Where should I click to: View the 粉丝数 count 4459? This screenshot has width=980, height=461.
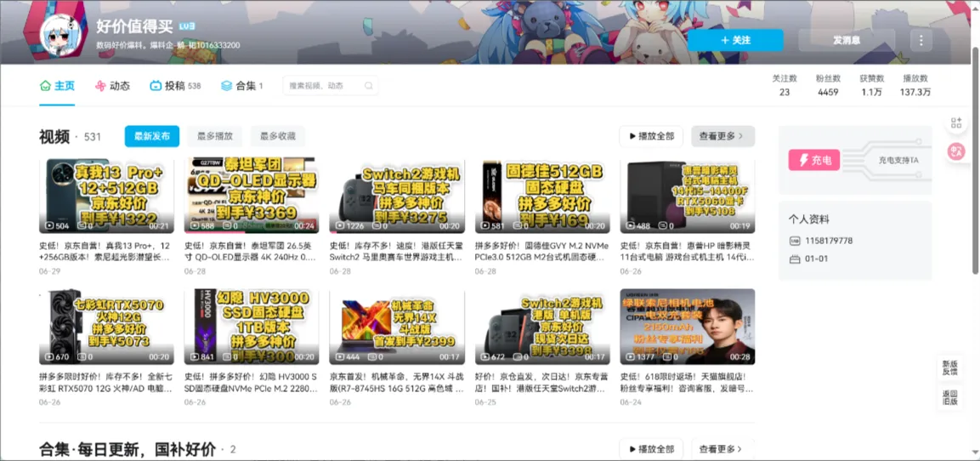(x=828, y=85)
